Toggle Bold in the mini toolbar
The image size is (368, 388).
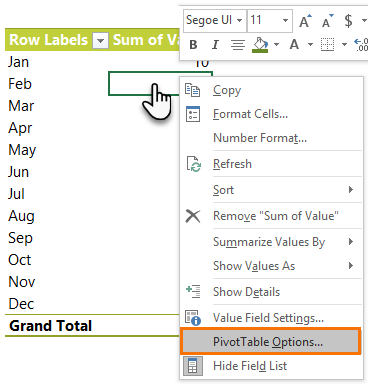pos(193,44)
